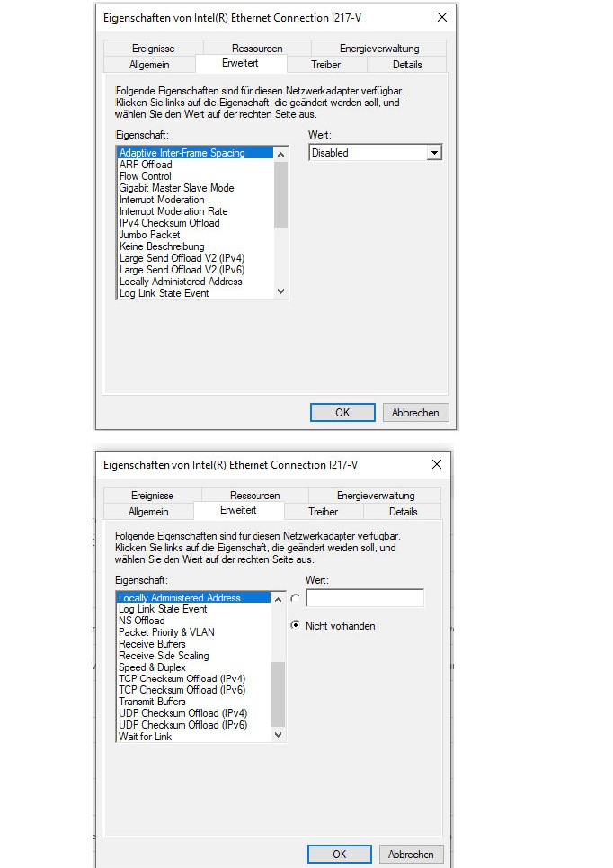Switch to Energieverwaltung tab in the lower dialog

pyautogui.click(x=375, y=496)
